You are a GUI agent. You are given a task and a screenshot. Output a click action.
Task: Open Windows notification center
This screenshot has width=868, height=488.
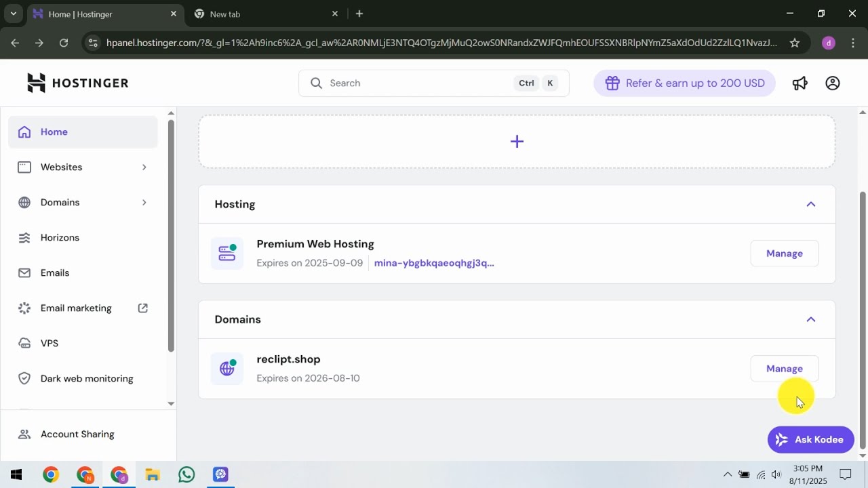[846, 474]
